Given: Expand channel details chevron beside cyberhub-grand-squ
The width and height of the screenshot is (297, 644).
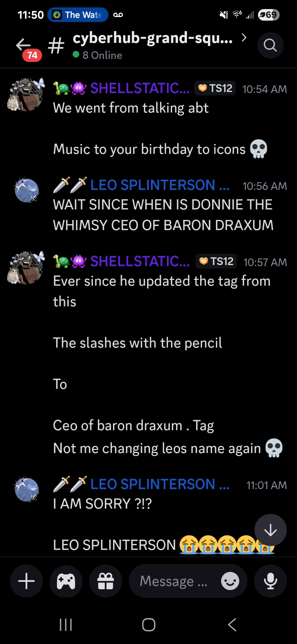Looking at the screenshot, I should [244, 38].
